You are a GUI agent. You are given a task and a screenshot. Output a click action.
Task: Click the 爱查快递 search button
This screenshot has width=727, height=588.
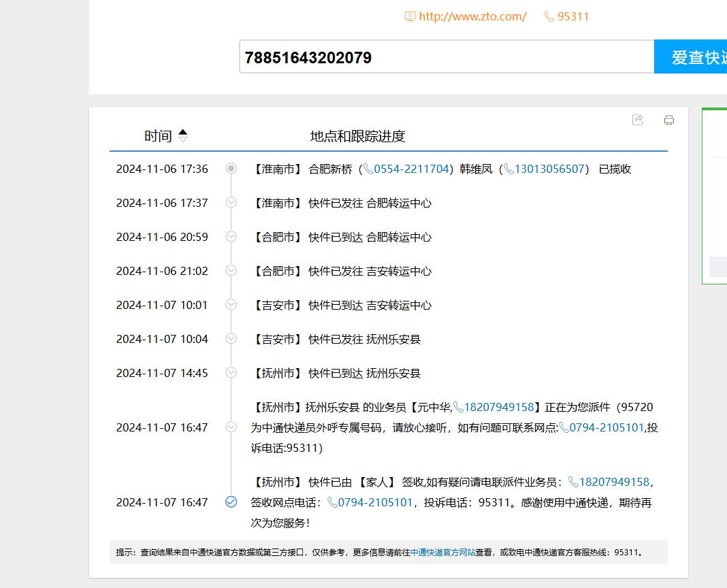point(690,56)
